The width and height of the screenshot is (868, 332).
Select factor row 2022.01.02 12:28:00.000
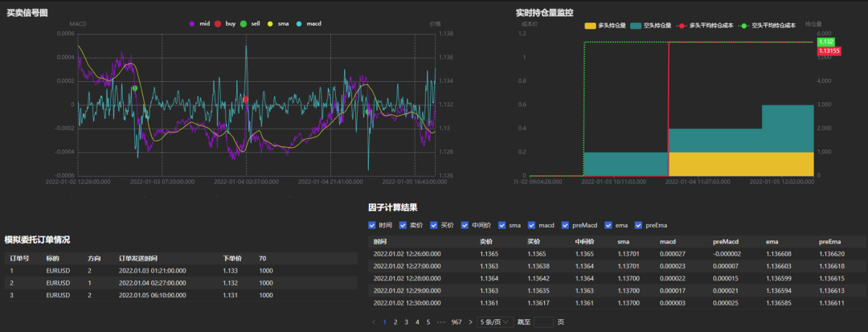[x=617, y=278]
